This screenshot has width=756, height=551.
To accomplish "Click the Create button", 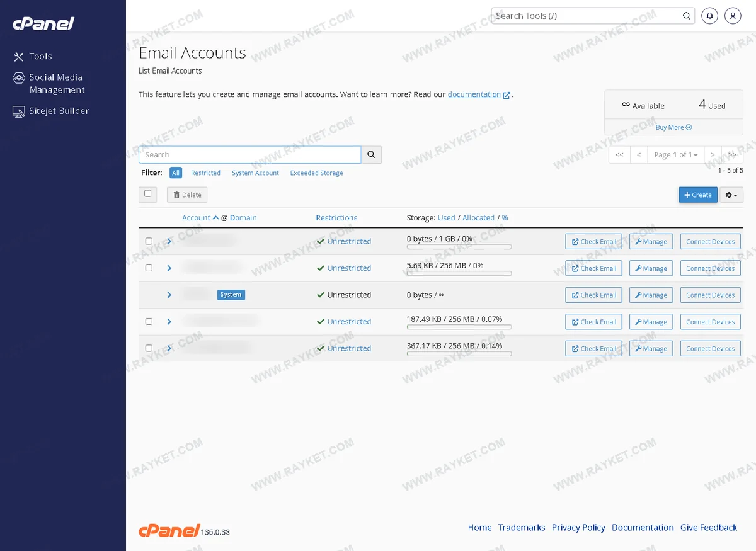I will pos(698,195).
